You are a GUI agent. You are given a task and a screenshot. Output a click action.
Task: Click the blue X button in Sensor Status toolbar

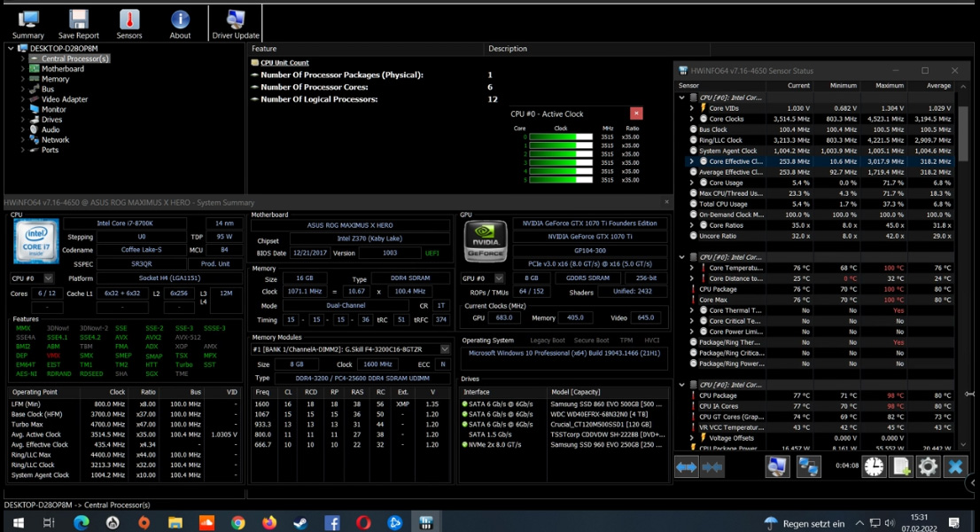(955, 466)
